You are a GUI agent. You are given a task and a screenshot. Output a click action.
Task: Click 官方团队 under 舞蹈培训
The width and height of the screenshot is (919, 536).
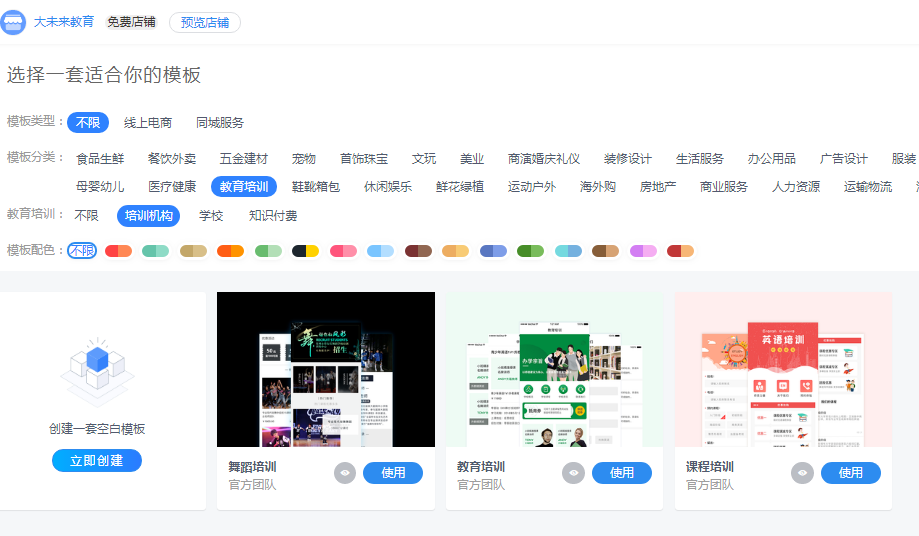pos(252,484)
